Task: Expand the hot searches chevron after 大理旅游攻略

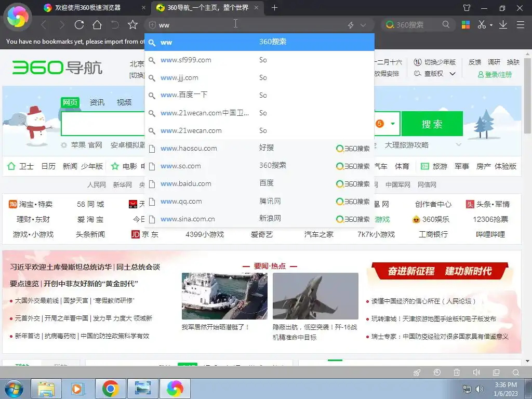Action: tap(459, 144)
